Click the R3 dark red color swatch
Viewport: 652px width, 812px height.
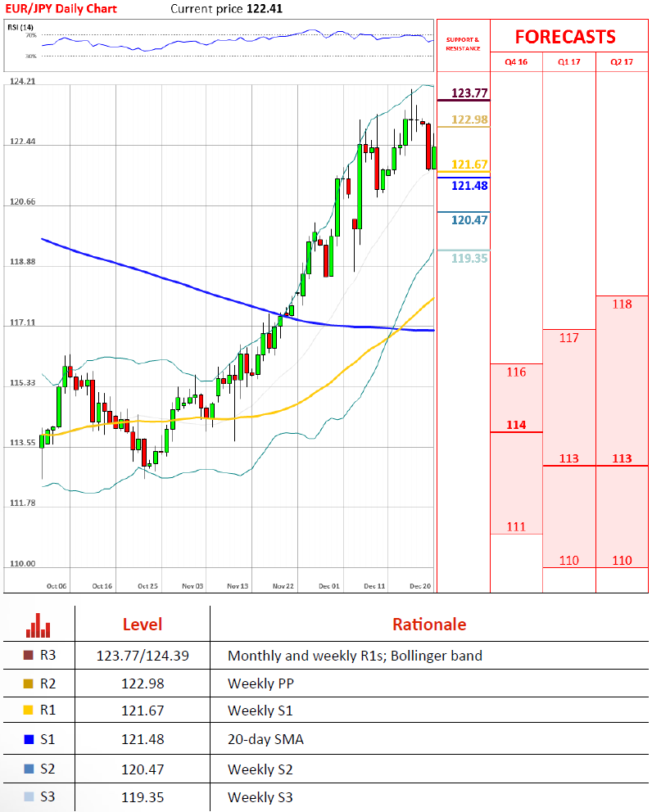point(29,656)
